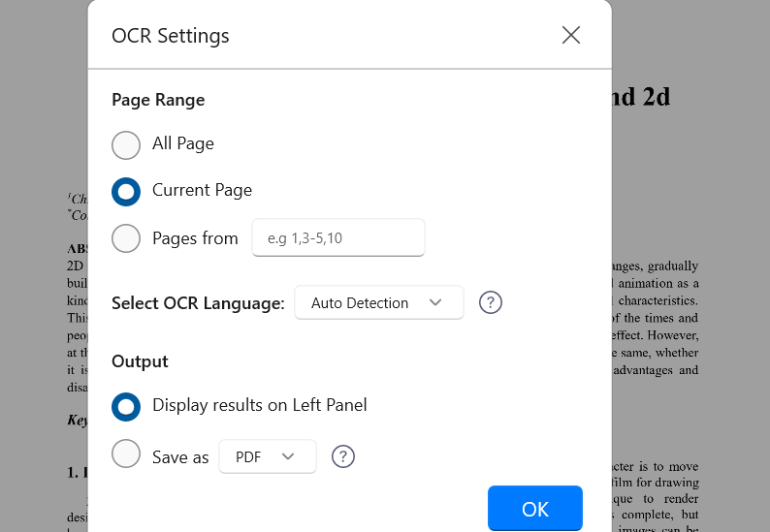Click the chevron arrow on Auto Detection
Viewport: 770px width, 532px height.
click(435, 302)
